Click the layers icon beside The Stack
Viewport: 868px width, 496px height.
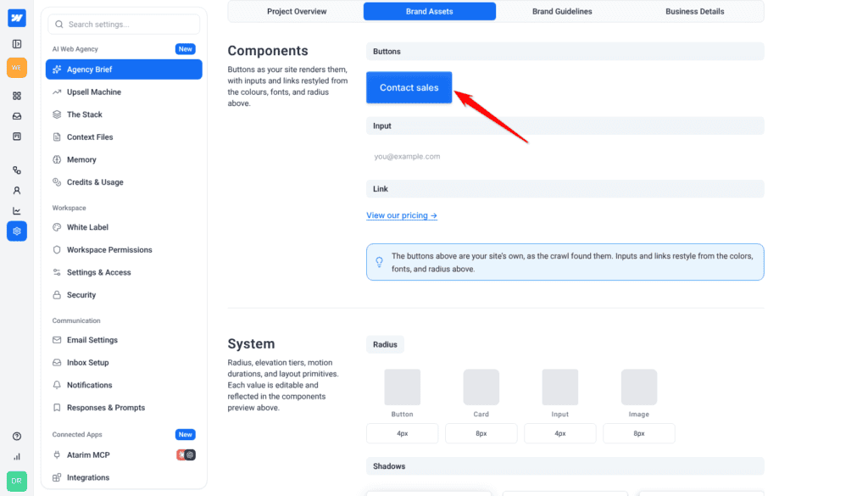click(57, 114)
